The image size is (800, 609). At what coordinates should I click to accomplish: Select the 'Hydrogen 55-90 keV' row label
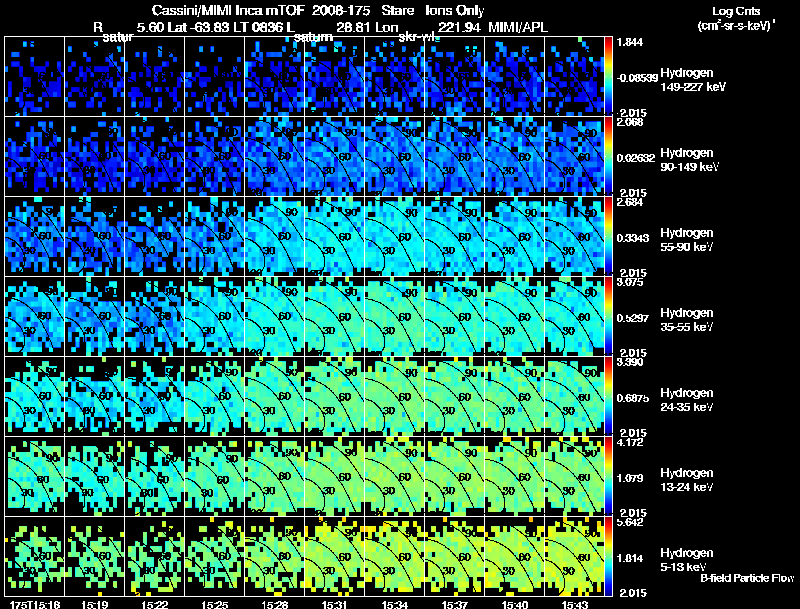pos(687,240)
